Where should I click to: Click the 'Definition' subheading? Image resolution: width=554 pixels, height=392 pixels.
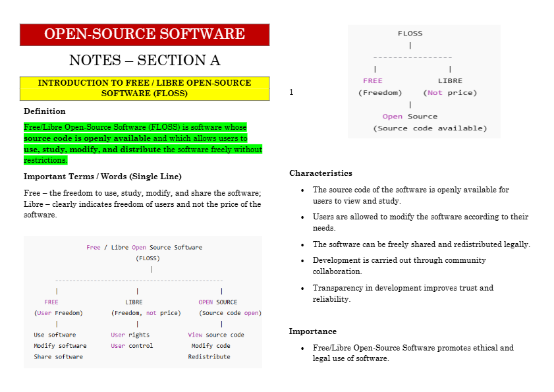(45, 111)
